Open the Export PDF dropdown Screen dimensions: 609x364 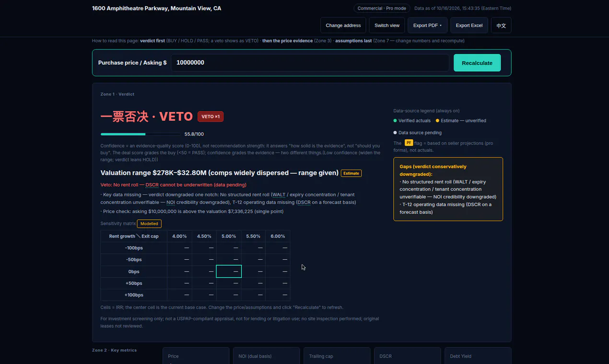pyautogui.click(x=427, y=25)
